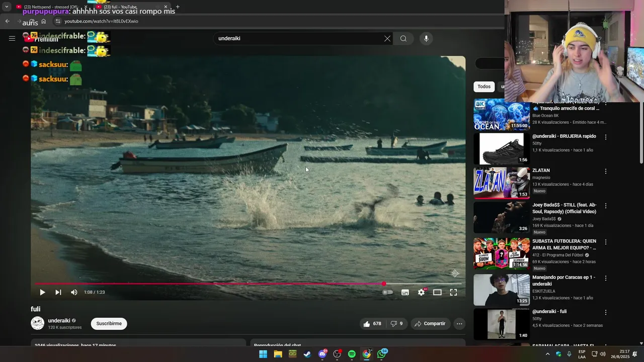644x362 pixels.
Task: Skip to the next video
Action: (58, 292)
